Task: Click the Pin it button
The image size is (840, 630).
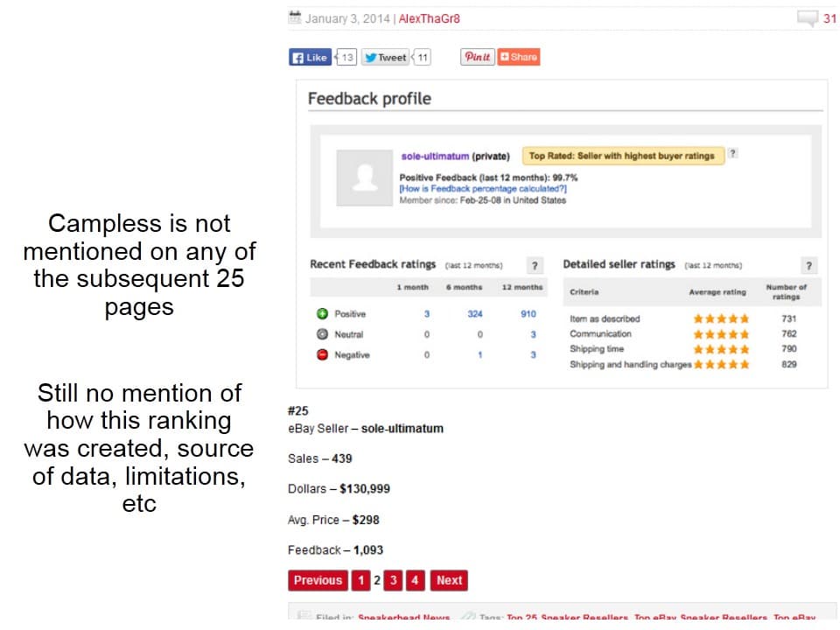Action: 478,57
